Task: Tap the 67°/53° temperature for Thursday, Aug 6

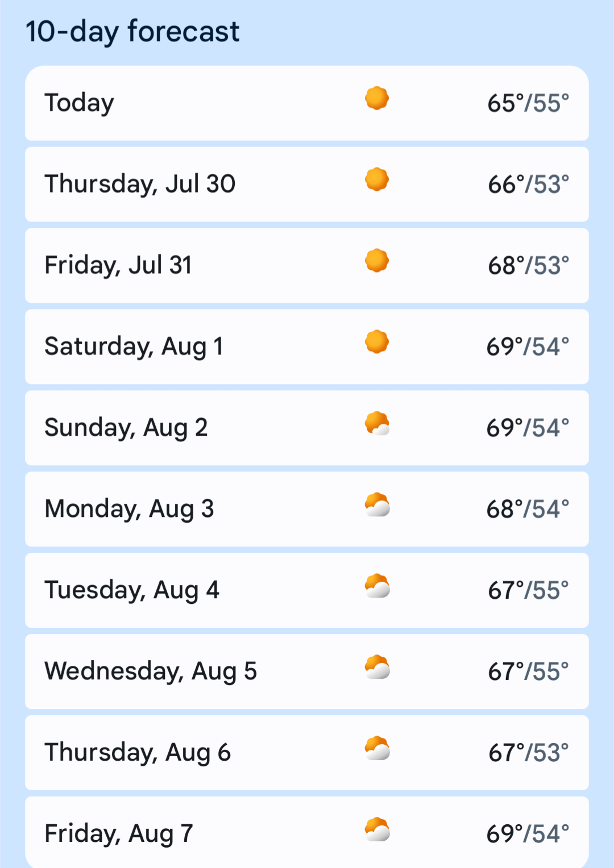Action: click(528, 753)
